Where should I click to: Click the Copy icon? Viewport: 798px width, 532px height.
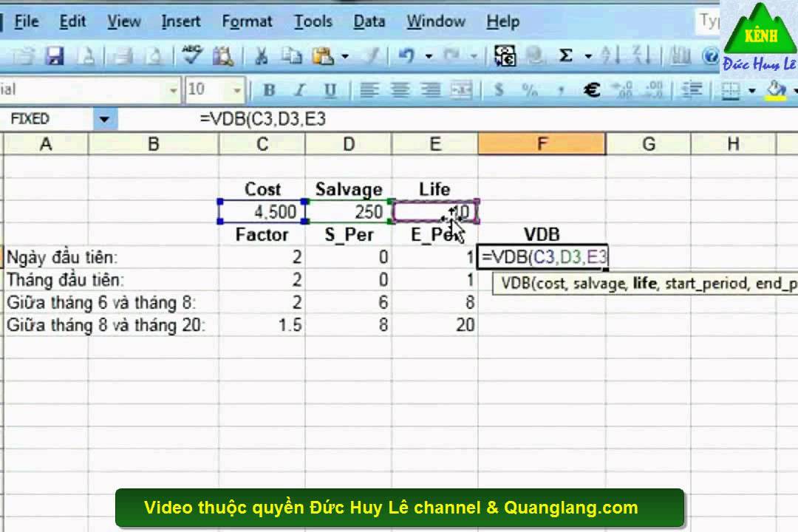coord(292,55)
